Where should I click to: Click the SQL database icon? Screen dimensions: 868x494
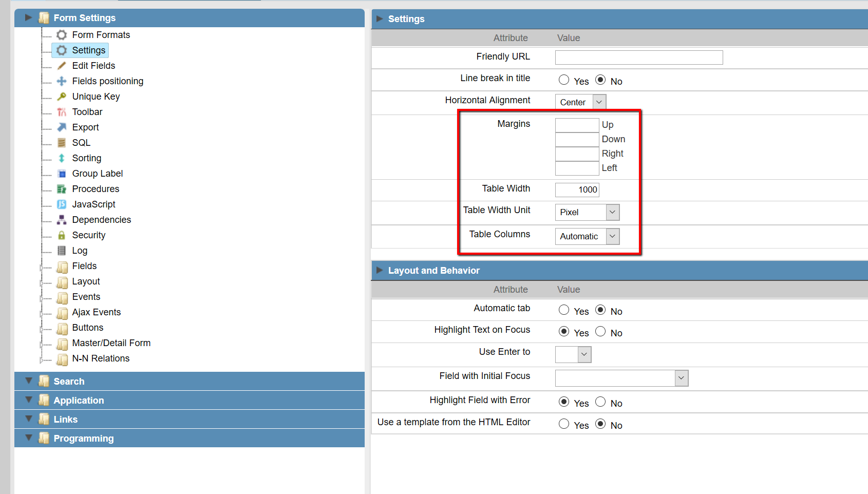(x=62, y=143)
